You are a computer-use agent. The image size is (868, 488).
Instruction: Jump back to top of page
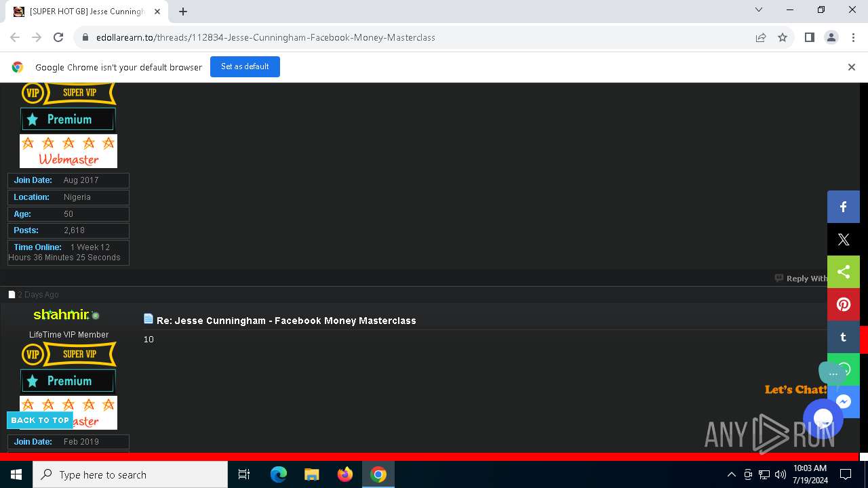(x=40, y=420)
